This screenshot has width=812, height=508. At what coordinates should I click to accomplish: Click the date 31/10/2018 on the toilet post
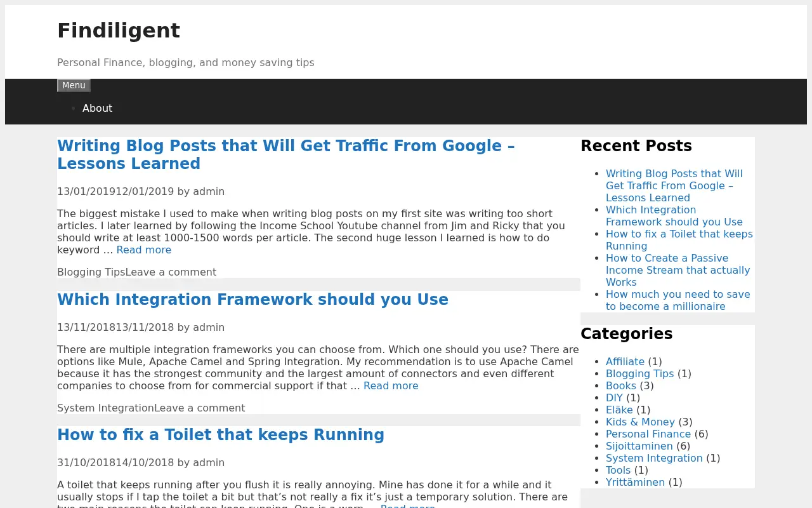pyautogui.click(x=86, y=462)
